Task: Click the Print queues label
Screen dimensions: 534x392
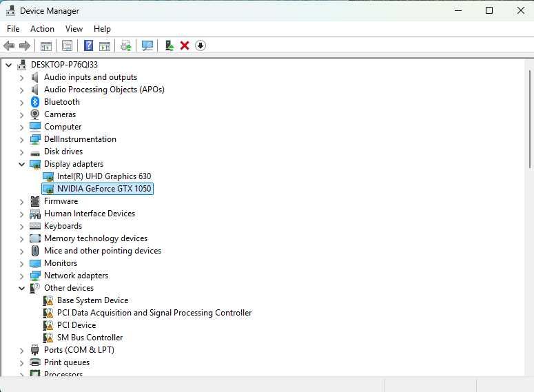Action: tap(67, 362)
